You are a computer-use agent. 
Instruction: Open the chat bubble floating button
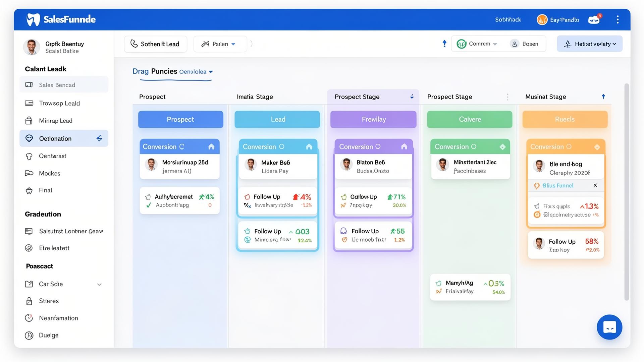click(x=609, y=327)
